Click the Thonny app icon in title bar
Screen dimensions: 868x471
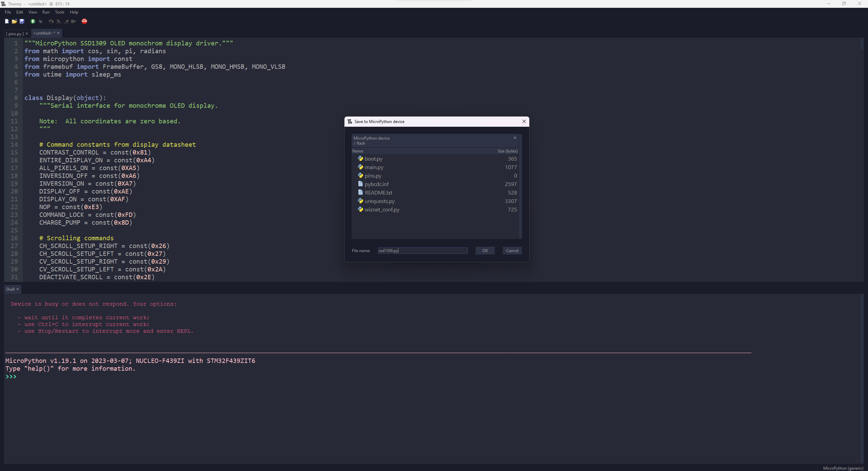(x=3, y=4)
